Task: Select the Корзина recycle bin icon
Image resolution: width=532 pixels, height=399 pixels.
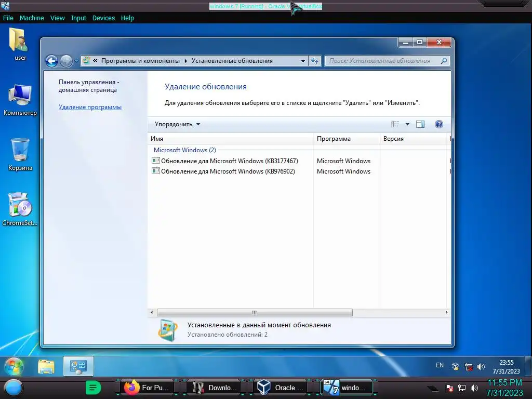Action: pyautogui.click(x=20, y=154)
